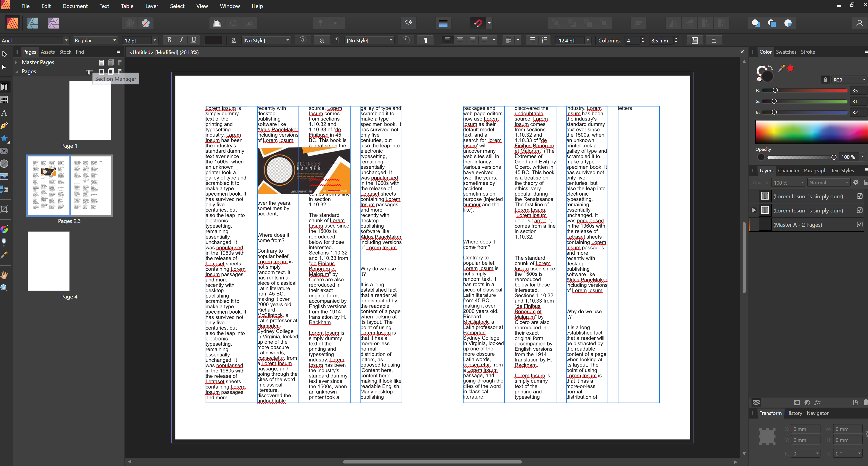Expand the second Lorem Ipsum layer
The height and width of the screenshot is (466, 868).
point(754,210)
